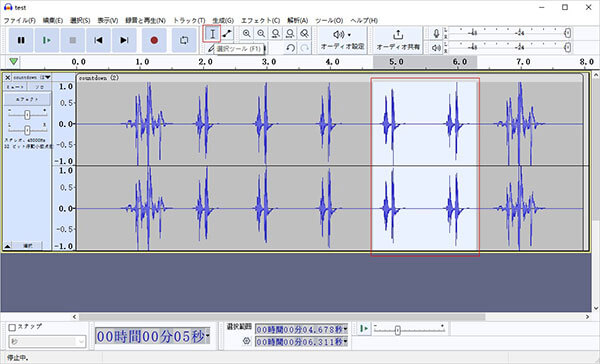This screenshot has width=600, height=364.
Task: Open the トラック(T) menu
Action: coord(189,20)
